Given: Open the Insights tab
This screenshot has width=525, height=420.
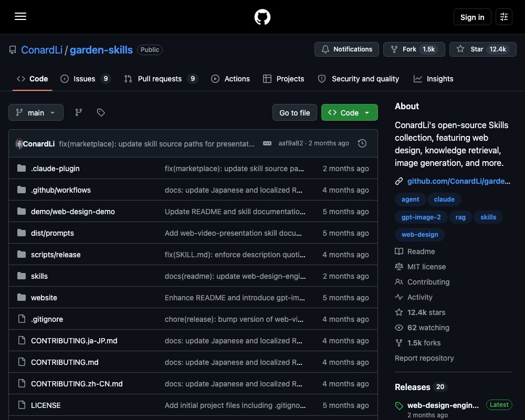Looking at the screenshot, I should (x=433, y=79).
